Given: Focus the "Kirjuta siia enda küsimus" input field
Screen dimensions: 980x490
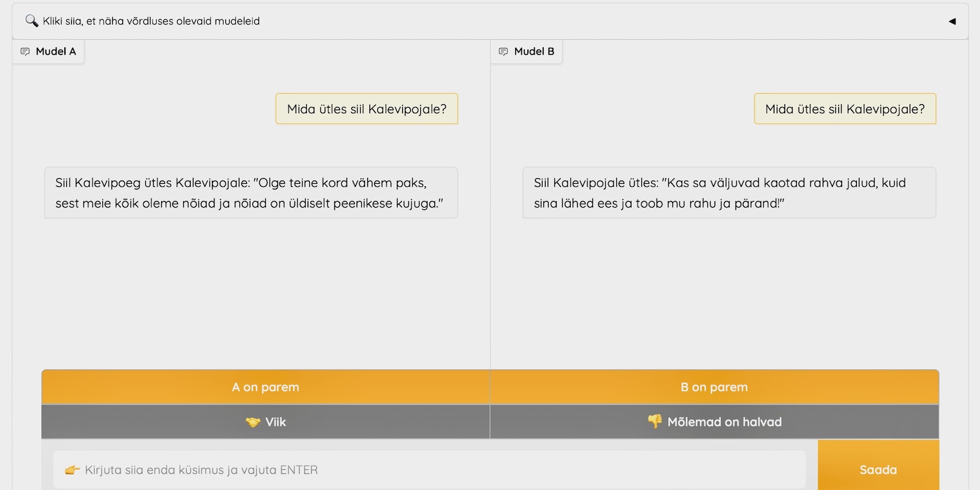Looking at the screenshot, I should point(429,470).
